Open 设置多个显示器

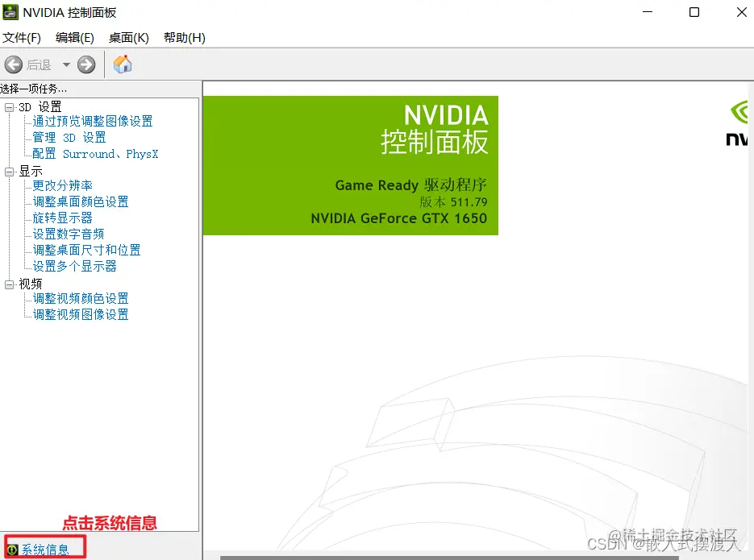pyautogui.click(x=74, y=266)
